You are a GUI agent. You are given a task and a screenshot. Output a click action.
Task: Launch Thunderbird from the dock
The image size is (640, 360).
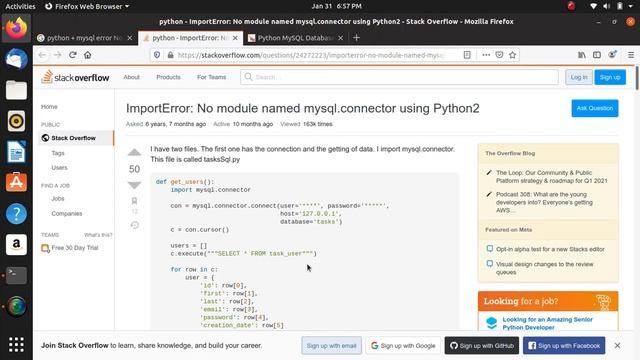[x=16, y=59]
